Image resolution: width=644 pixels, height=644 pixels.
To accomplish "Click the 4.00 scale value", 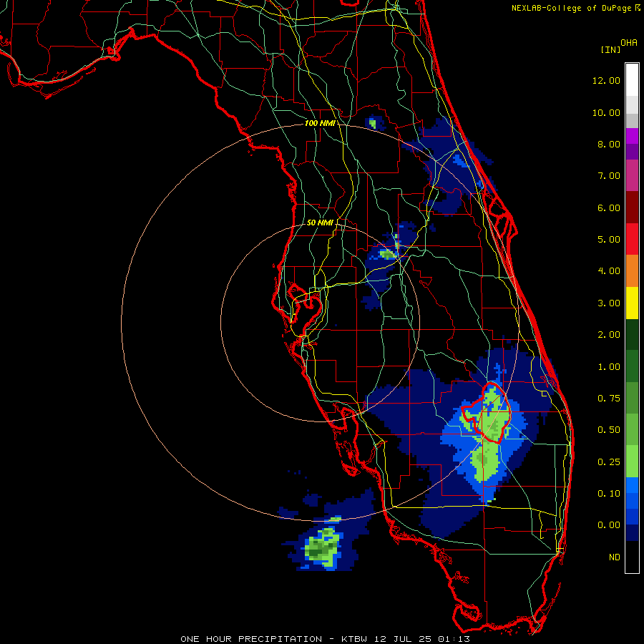I will 608,271.
